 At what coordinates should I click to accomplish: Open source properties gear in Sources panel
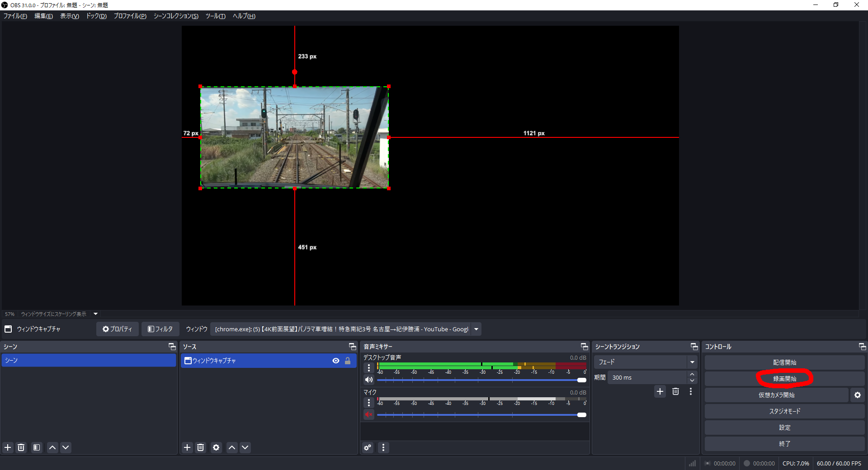coord(216,447)
